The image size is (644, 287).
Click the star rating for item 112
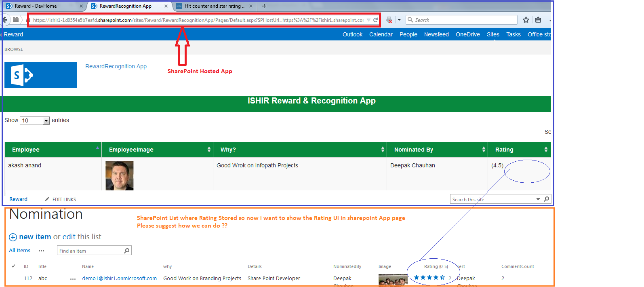[429, 277]
